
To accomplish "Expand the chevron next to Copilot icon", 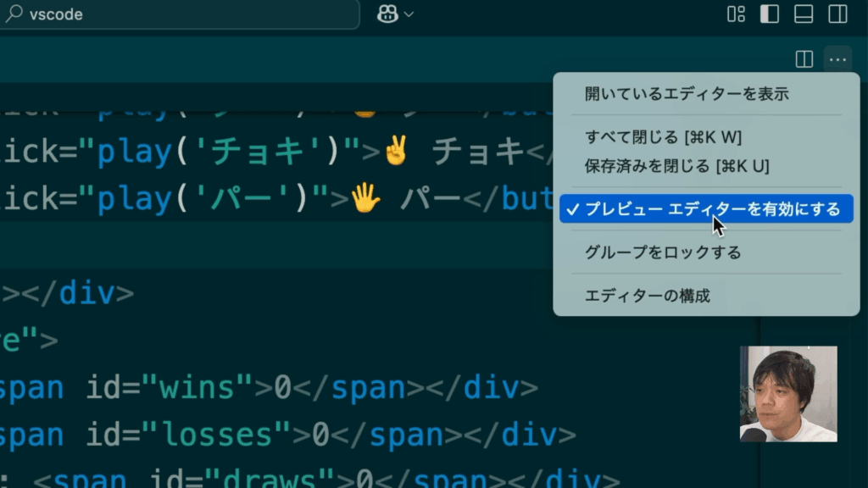I will 409,14.
